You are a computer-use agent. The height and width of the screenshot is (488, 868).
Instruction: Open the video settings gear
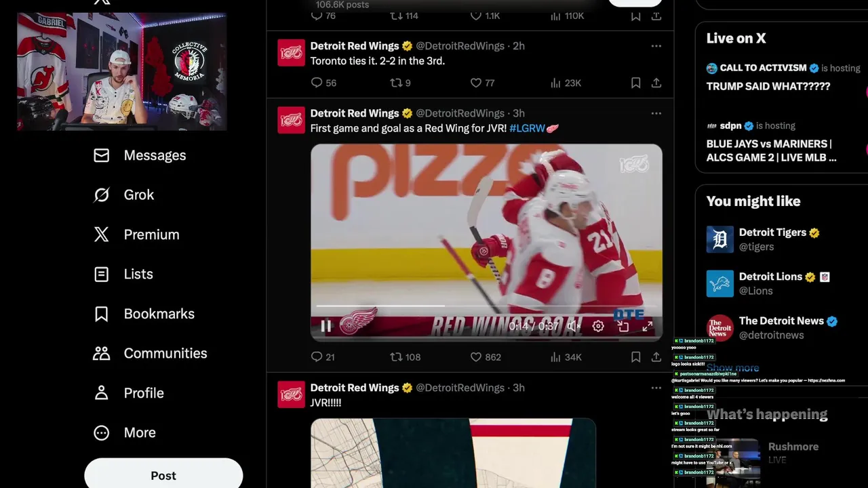pos(598,326)
